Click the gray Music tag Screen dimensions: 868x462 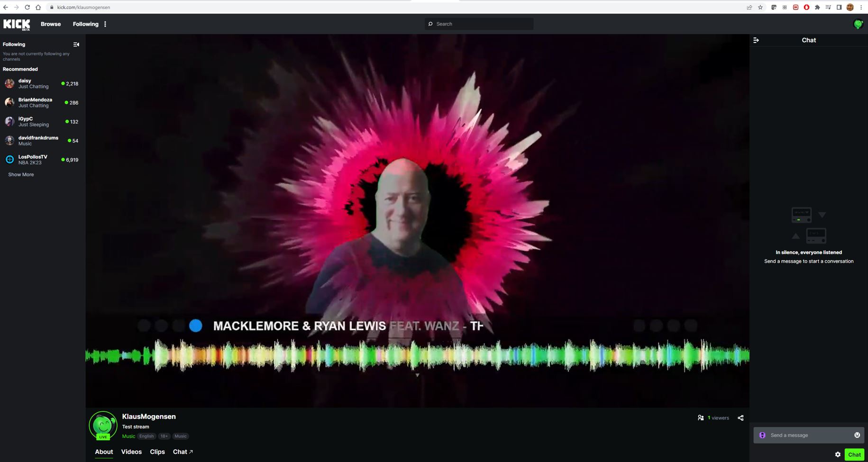tap(181, 436)
